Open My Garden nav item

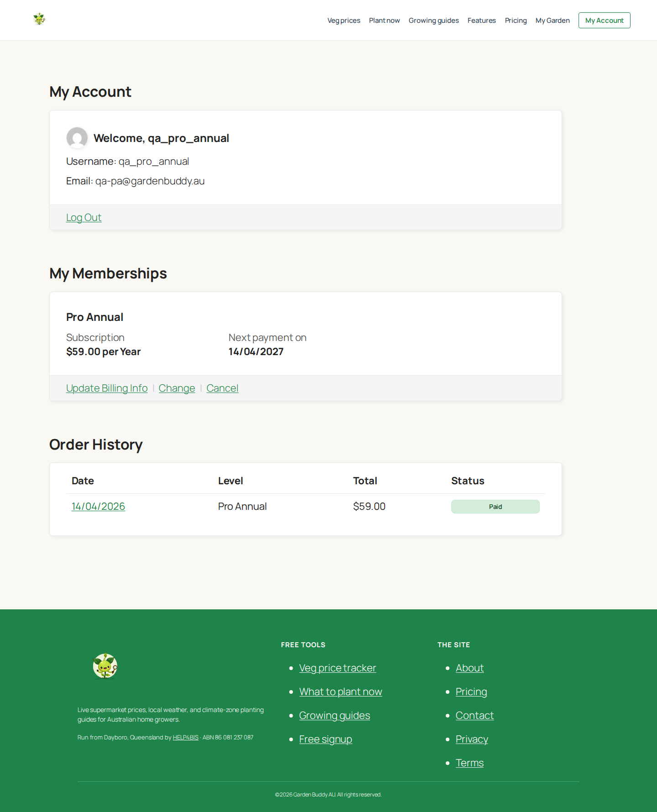553,21
